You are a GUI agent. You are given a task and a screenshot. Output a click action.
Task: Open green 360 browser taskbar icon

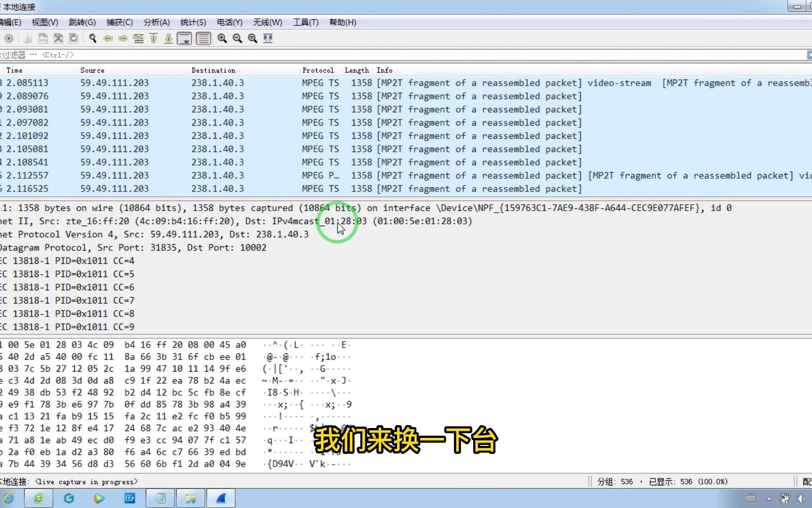coord(39,498)
